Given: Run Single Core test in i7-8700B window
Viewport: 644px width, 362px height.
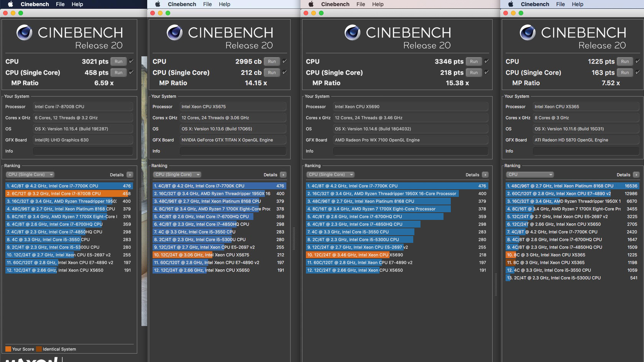Looking at the screenshot, I should tap(118, 72).
